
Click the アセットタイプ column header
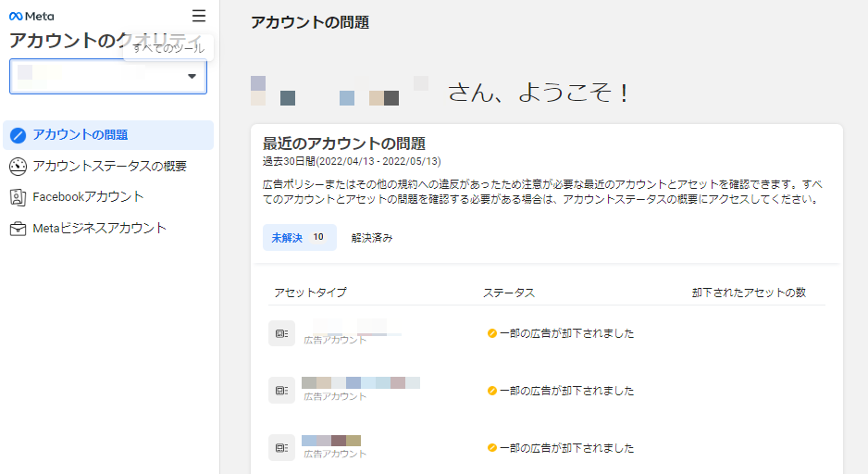point(310,293)
